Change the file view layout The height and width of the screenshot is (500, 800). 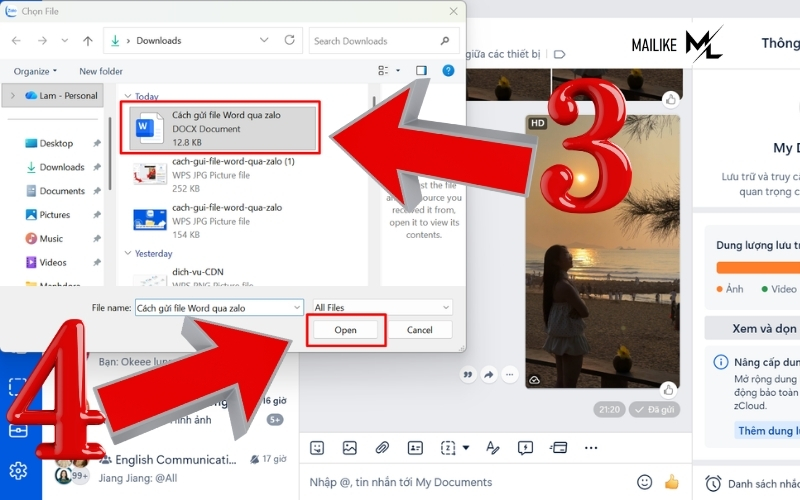click(383, 70)
